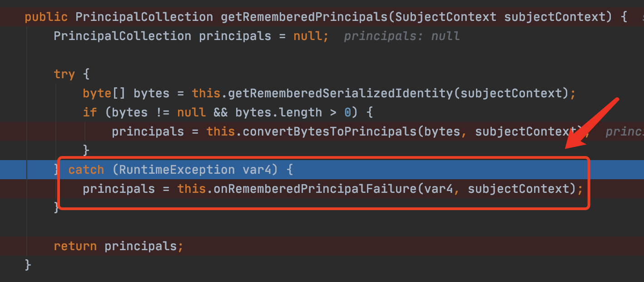
Task: Click the catch keyword on the highlighted line
Action: coord(86,170)
